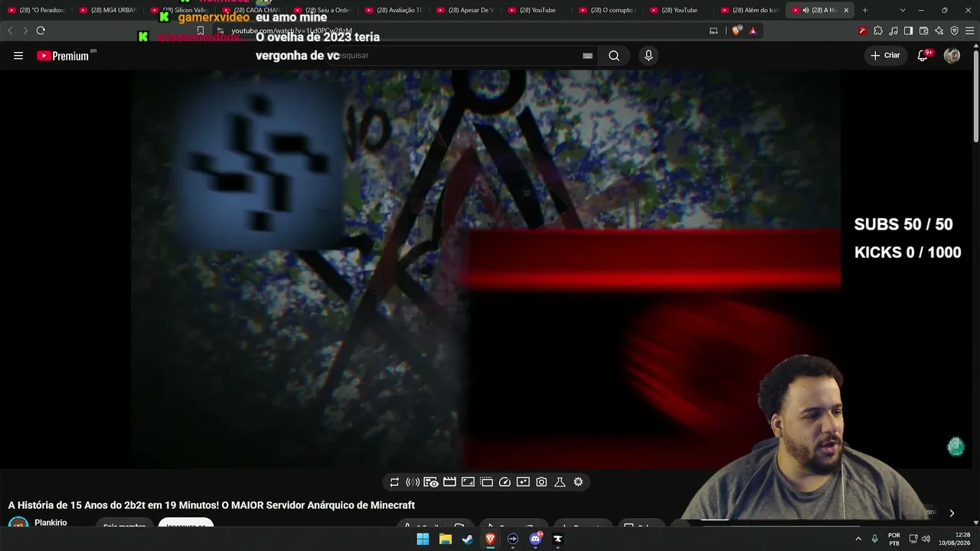Open the playback speed gauge button
The image size is (980, 551).
pyautogui.click(x=505, y=482)
